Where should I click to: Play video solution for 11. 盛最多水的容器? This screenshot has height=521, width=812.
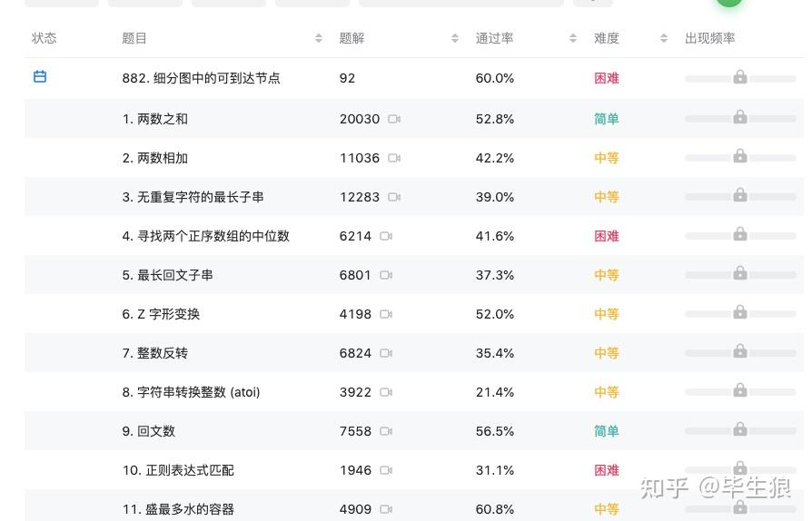[x=386, y=509]
